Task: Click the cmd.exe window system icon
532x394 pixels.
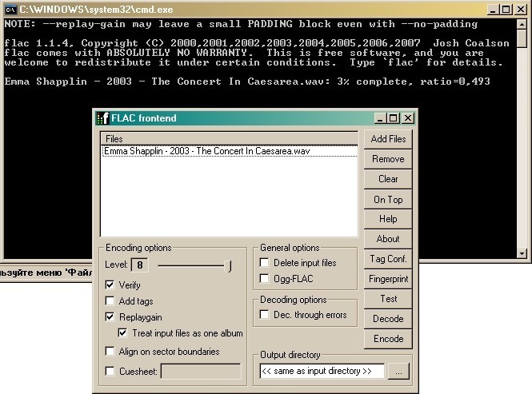Action: coord(10,9)
